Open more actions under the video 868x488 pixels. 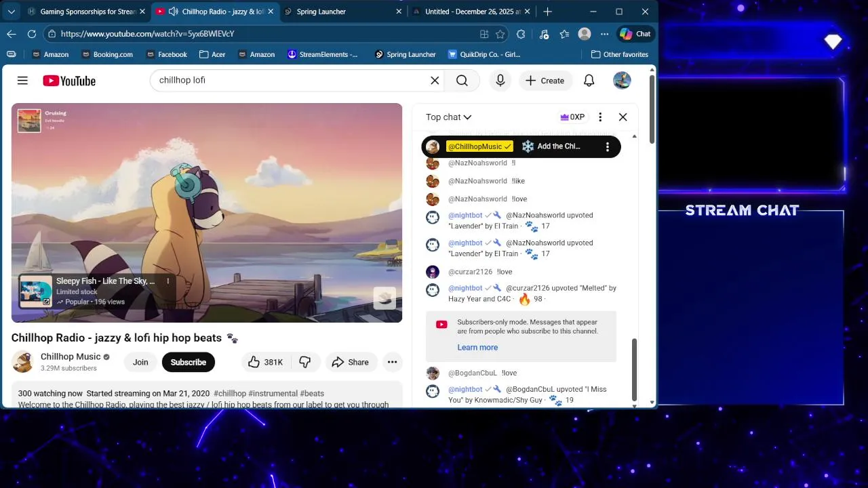pyautogui.click(x=392, y=362)
